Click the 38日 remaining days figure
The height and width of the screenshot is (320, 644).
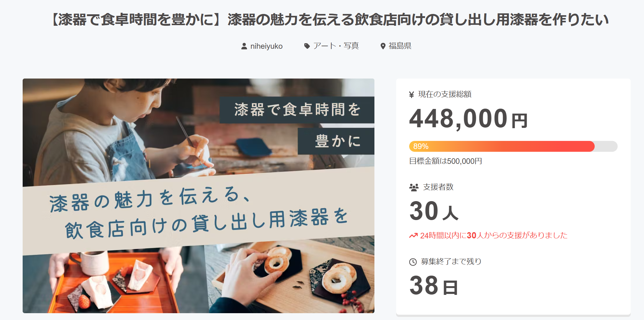pyautogui.click(x=433, y=286)
